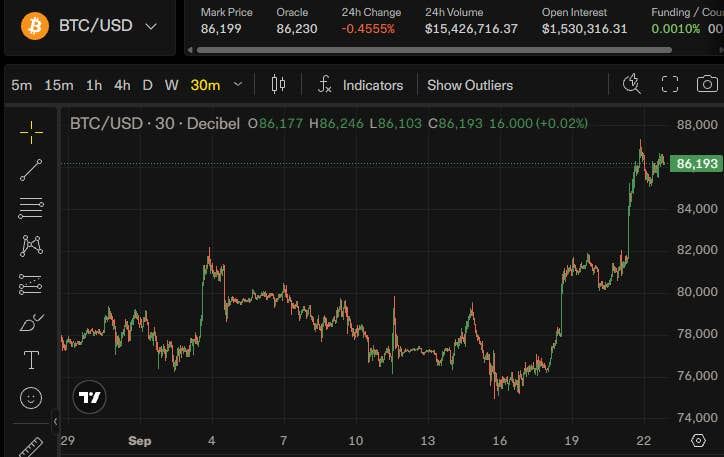Toggle Show Outliers on the chart

coord(470,85)
